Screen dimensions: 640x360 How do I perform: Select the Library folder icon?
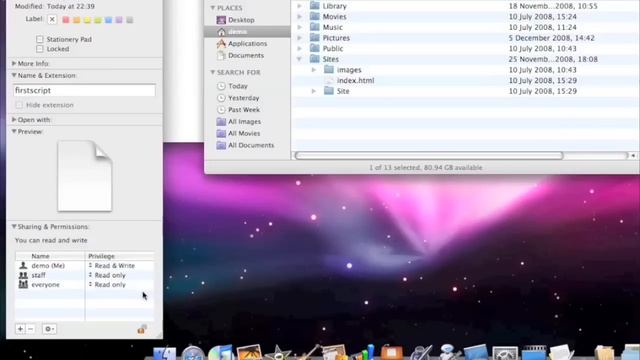coord(315,6)
